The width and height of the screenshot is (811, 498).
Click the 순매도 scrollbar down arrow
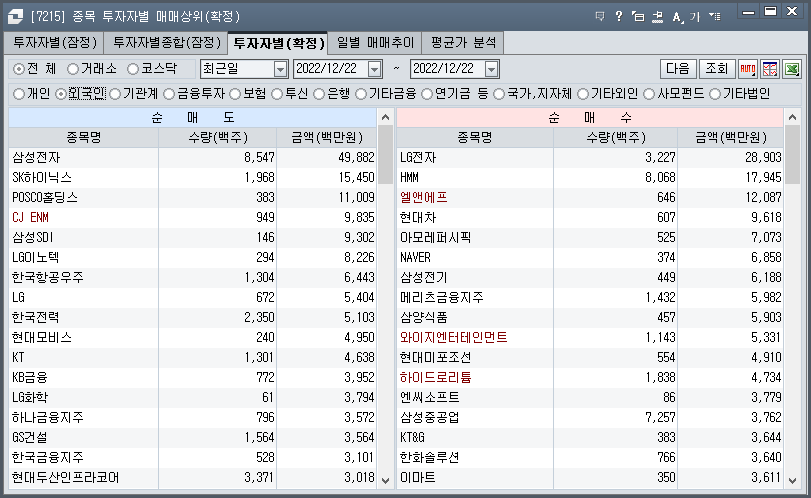pos(385,480)
